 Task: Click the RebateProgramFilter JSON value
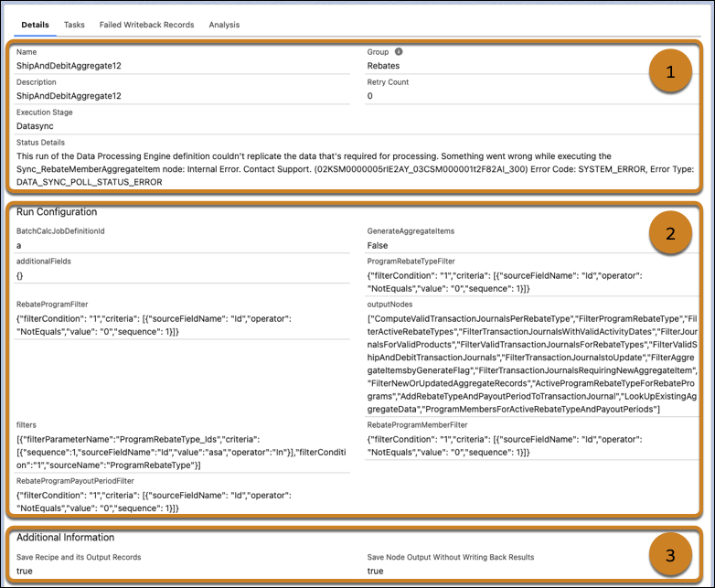[x=154, y=325]
